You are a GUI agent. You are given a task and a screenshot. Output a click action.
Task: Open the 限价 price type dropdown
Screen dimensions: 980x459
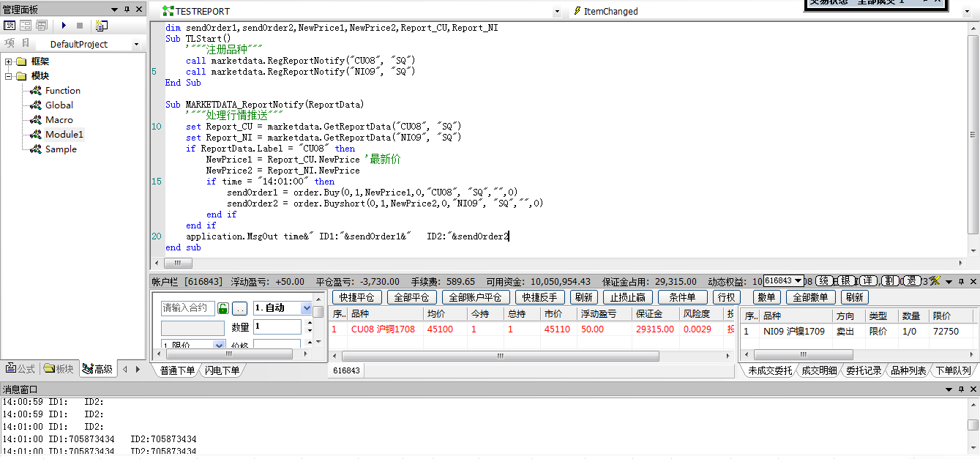219,345
